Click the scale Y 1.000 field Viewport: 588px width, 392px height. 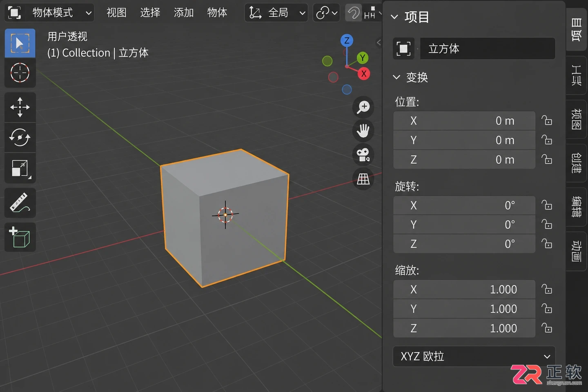pos(464,309)
